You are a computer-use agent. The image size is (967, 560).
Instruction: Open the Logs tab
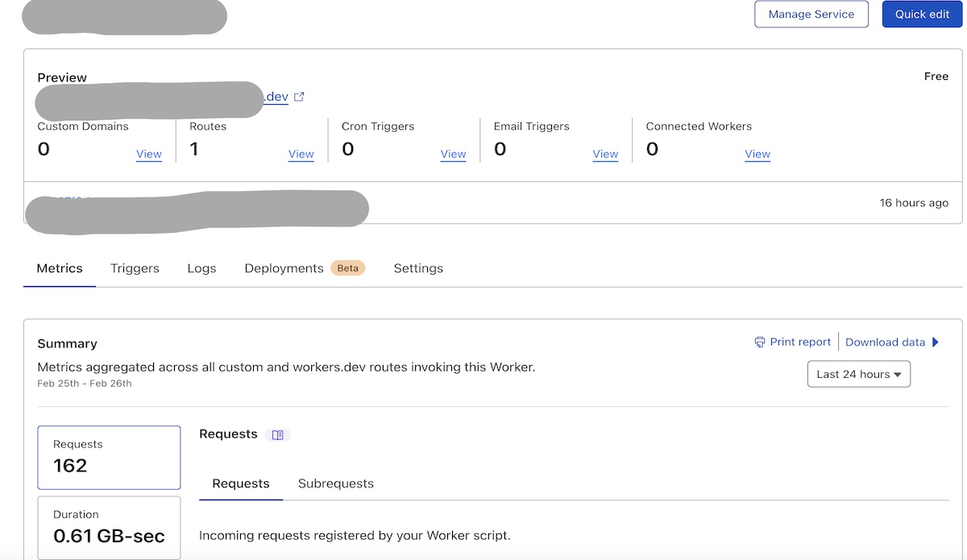[x=201, y=268]
